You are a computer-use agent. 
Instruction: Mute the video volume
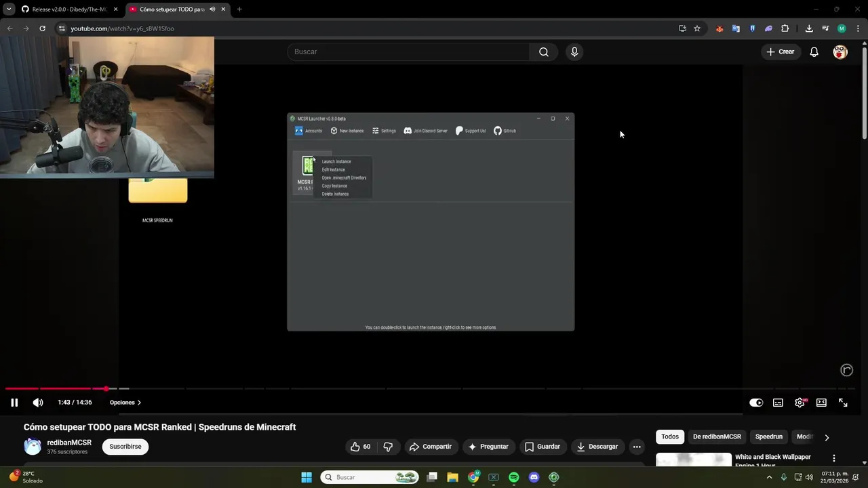[x=38, y=403]
